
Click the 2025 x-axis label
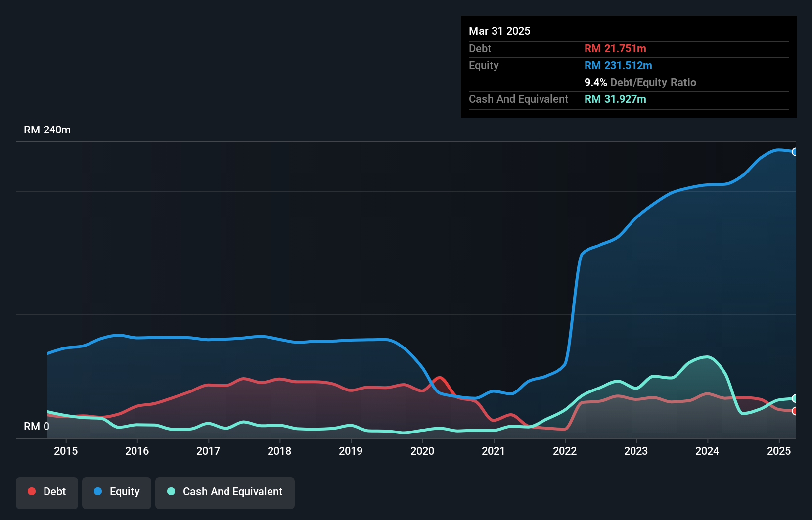pos(779,451)
